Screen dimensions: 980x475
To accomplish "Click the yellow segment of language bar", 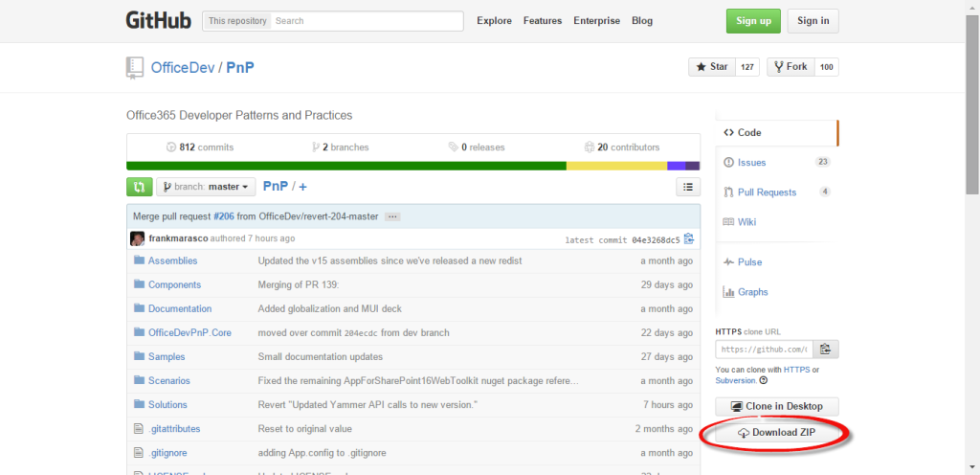I will tap(616, 166).
